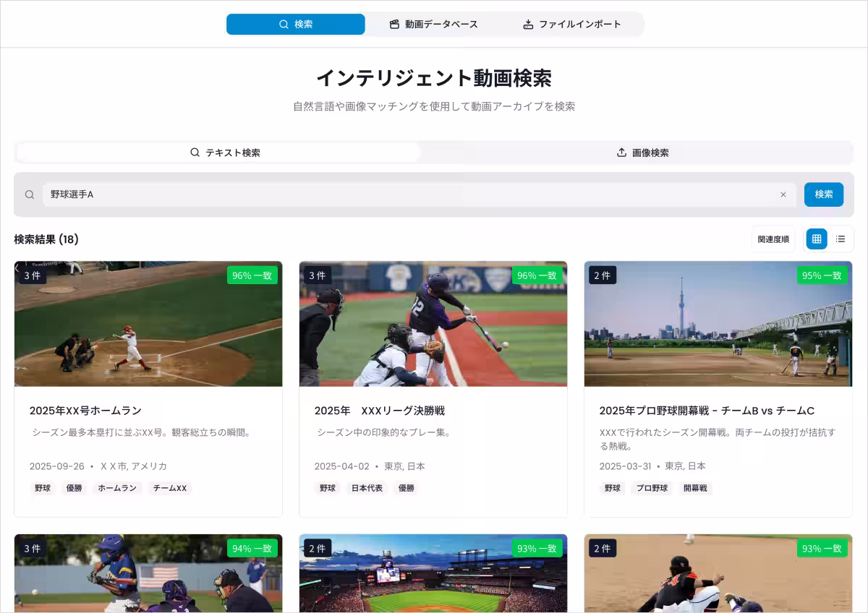Click the magnifier icon on the テキスト検索 tab

(x=195, y=152)
